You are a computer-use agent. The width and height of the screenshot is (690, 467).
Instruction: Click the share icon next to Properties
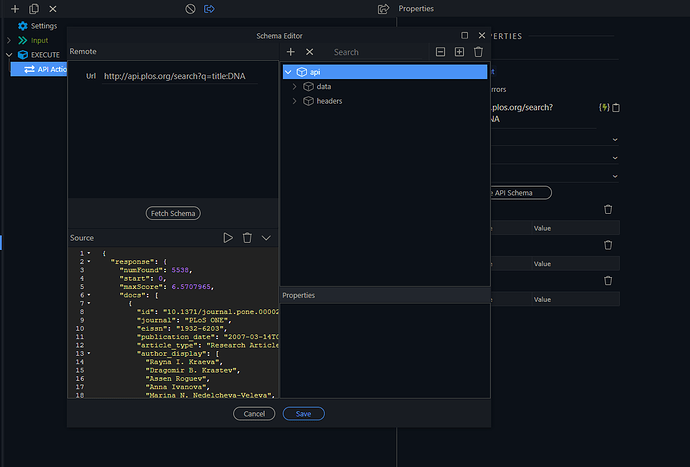[383, 9]
